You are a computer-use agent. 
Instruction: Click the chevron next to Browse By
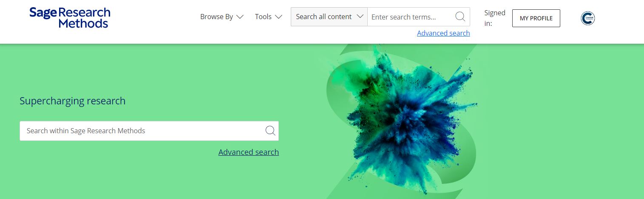(240, 17)
